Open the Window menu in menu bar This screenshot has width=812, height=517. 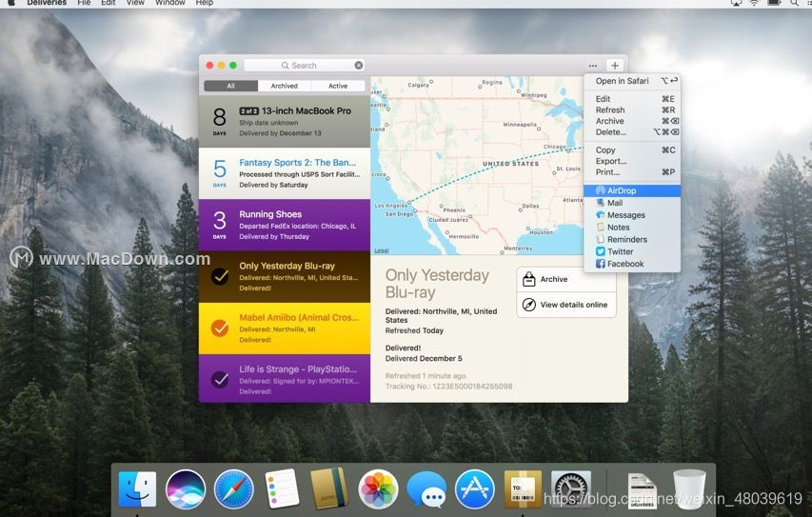pyautogui.click(x=169, y=3)
